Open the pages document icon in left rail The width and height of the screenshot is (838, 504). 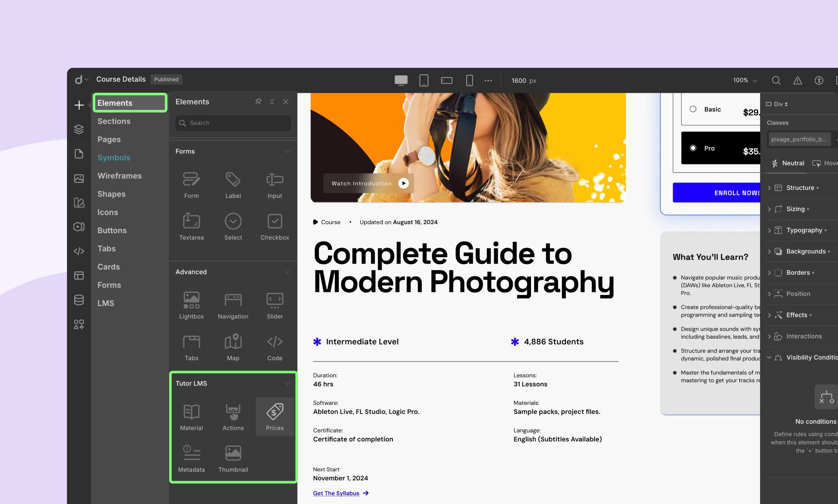click(x=79, y=154)
